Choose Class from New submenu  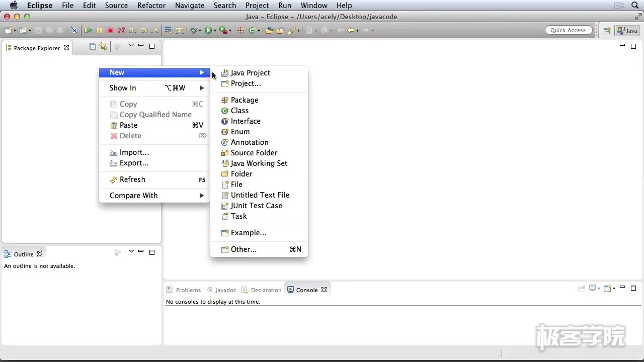259,110
